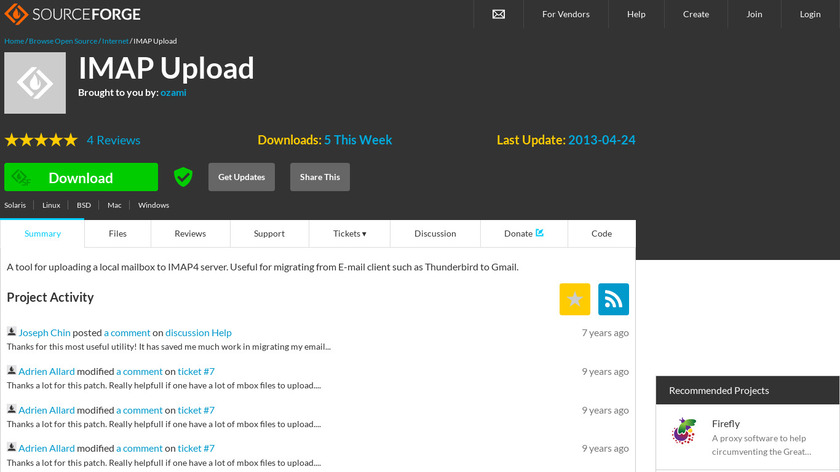Click Firefly in Recommended Projects
Viewport: 840px width, 472px height.
tap(726, 424)
